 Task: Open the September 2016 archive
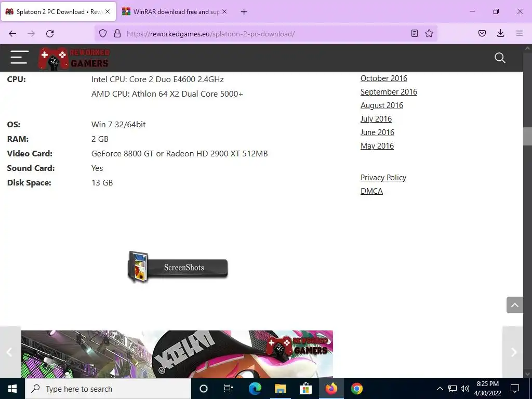tap(389, 92)
